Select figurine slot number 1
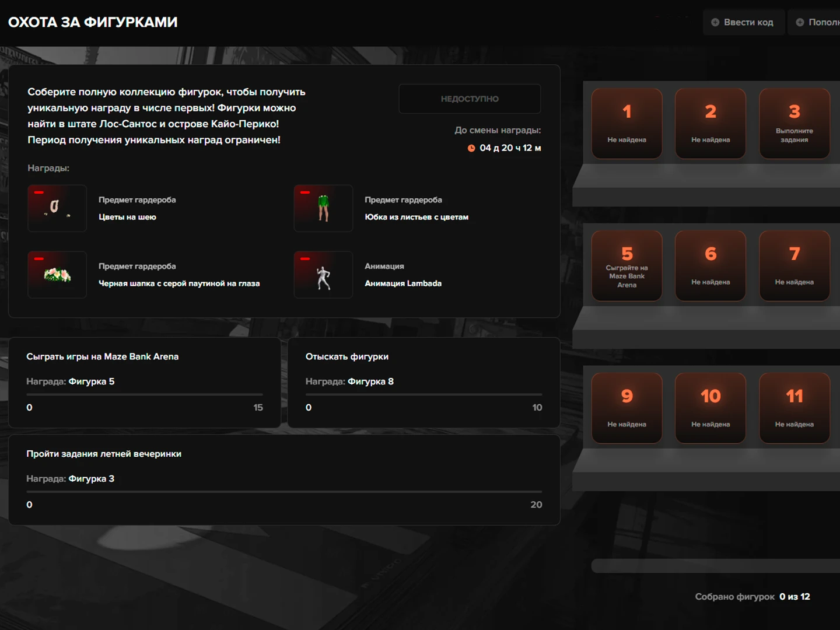 (x=626, y=124)
